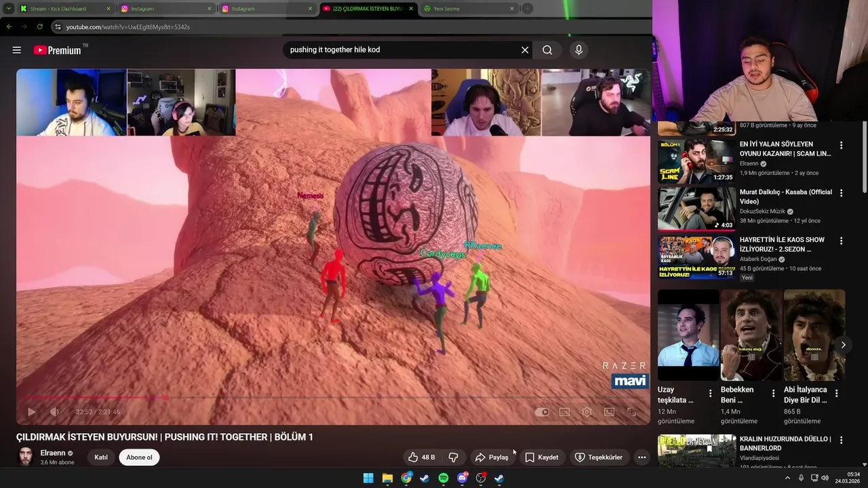
Task: Toggle subtitles in the video player
Action: pos(564,412)
